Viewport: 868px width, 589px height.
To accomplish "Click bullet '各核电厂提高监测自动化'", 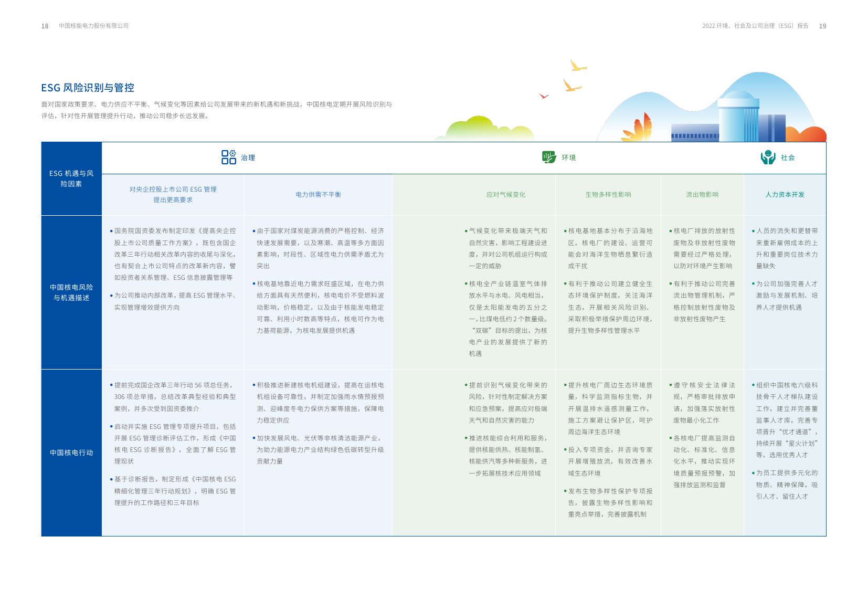I will point(702,461).
